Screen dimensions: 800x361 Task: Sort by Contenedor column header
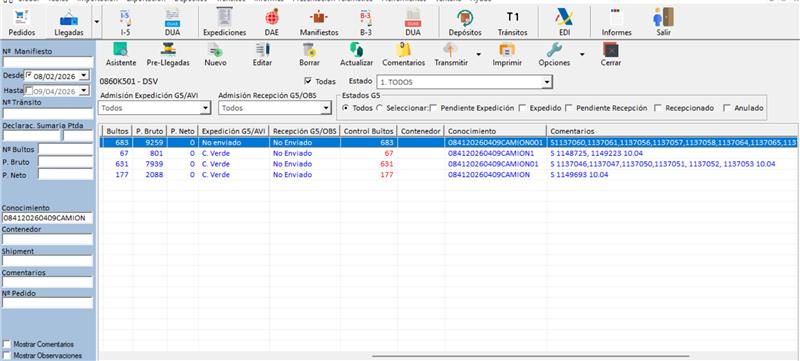420,131
